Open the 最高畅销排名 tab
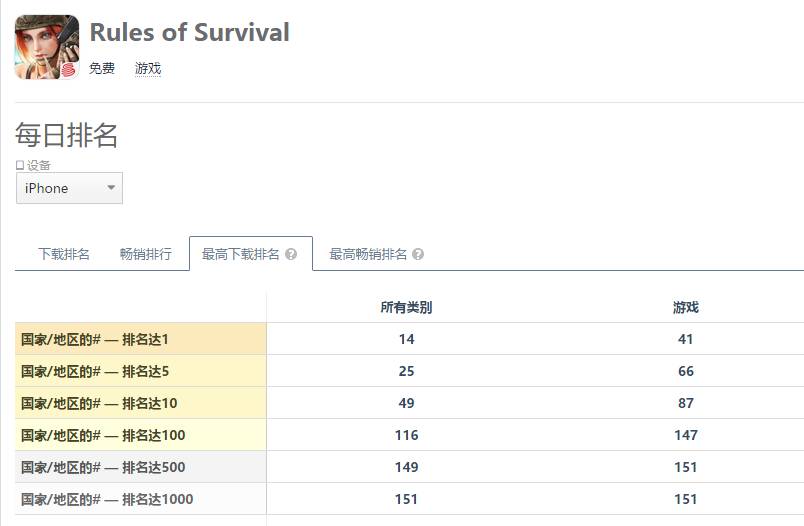804x526 pixels. pos(368,254)
